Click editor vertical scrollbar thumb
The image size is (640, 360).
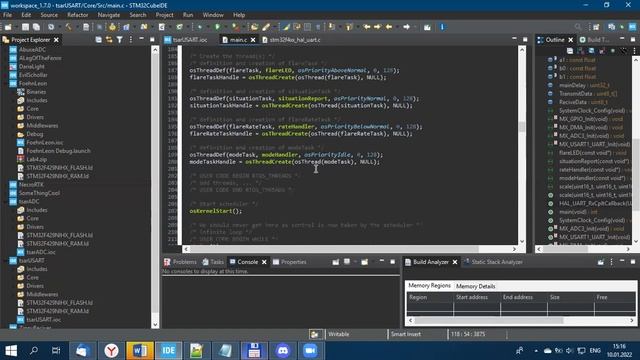[522, 127]
